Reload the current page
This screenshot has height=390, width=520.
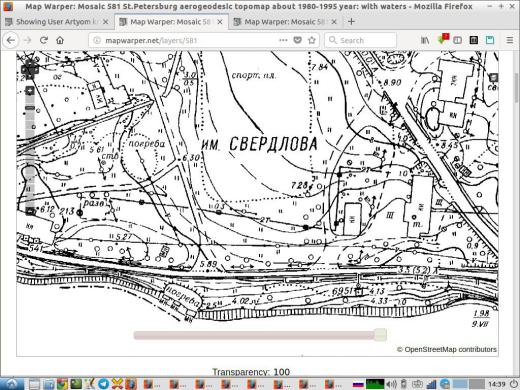(x=44, y=40)
